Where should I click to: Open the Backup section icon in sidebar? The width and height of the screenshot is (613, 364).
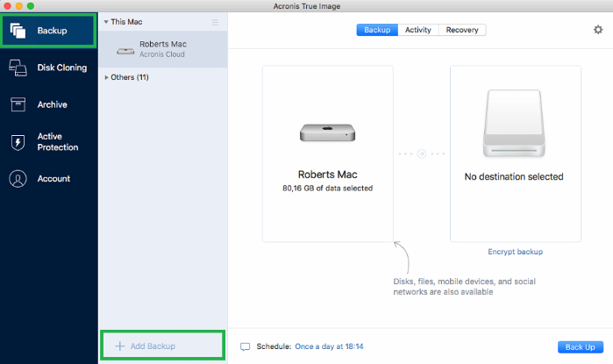click(18, 31)
